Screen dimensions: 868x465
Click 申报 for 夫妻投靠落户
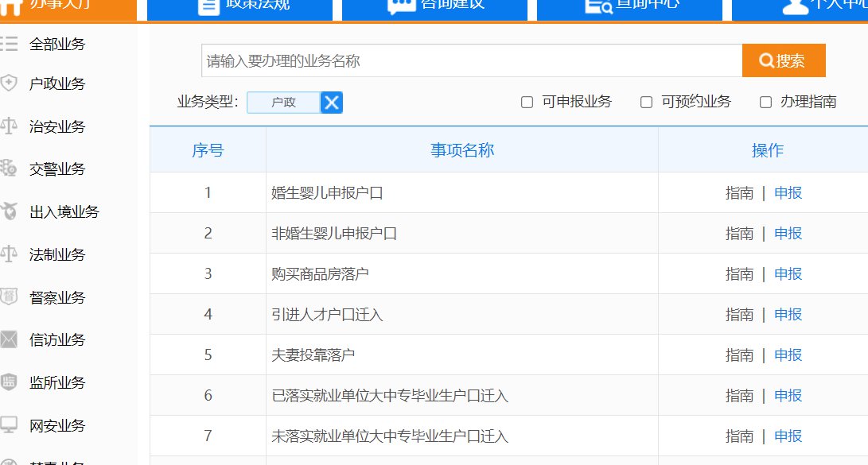pos(788,355)
